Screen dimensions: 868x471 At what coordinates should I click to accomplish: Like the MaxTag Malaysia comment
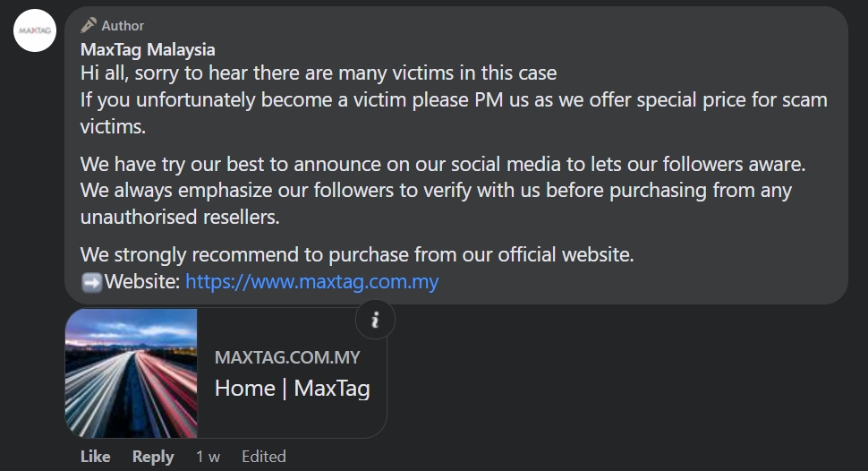pyautogui.click(x=95, y=457)
